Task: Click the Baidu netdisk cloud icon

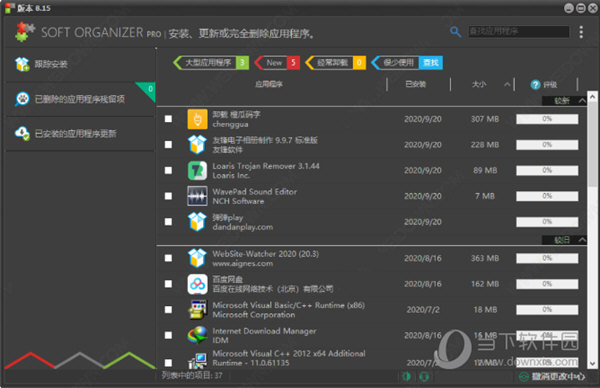Action: (x=197, y=284)
